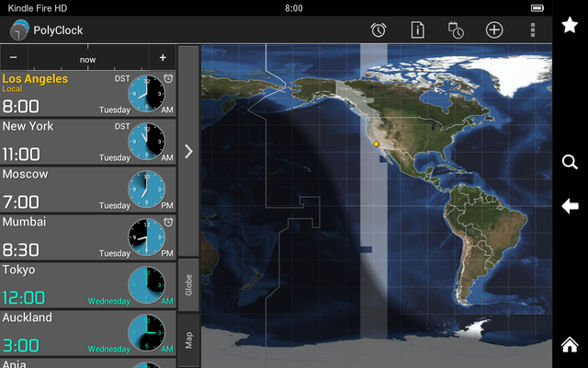Toggle the Mumbai alarm icon
Viewport: 588px width, 368px height.
pos(168,222)
